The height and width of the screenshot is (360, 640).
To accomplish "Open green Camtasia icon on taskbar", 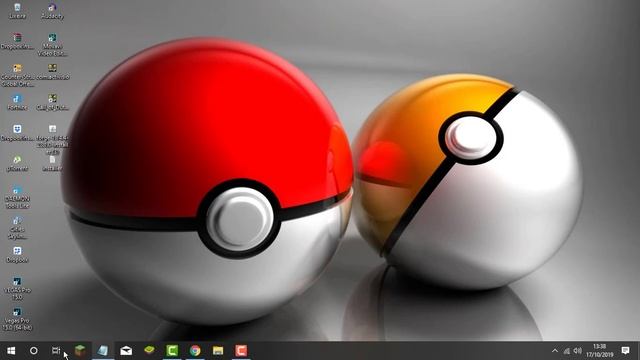I will click(172, 351).
